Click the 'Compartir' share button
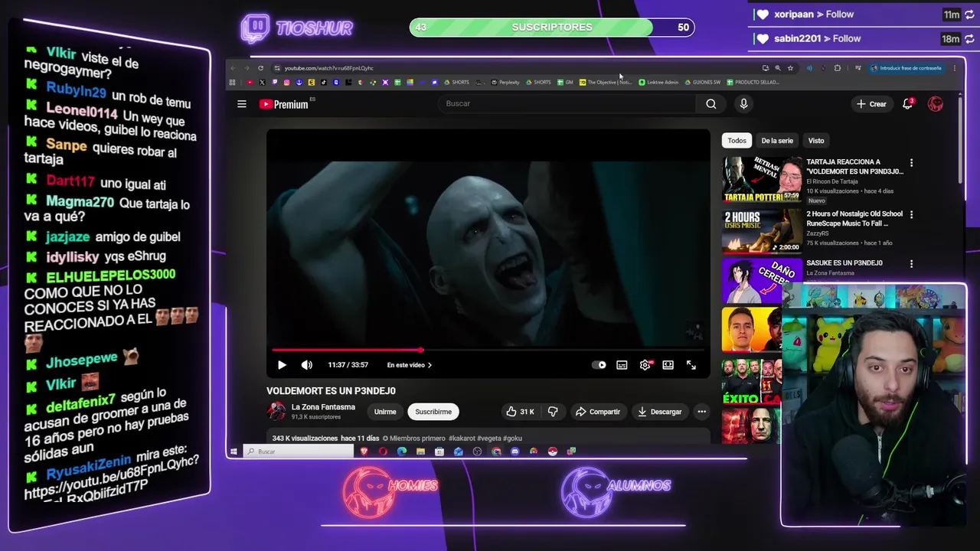This screenshot has width=980, height=551. (x=598, y=412)
